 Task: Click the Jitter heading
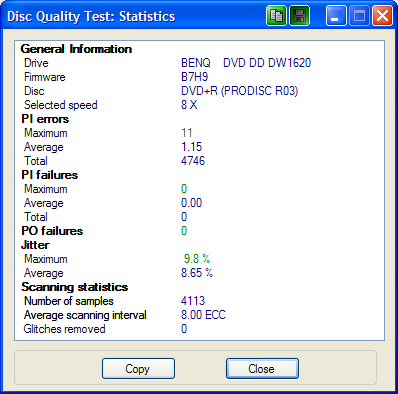pos(35,245)
